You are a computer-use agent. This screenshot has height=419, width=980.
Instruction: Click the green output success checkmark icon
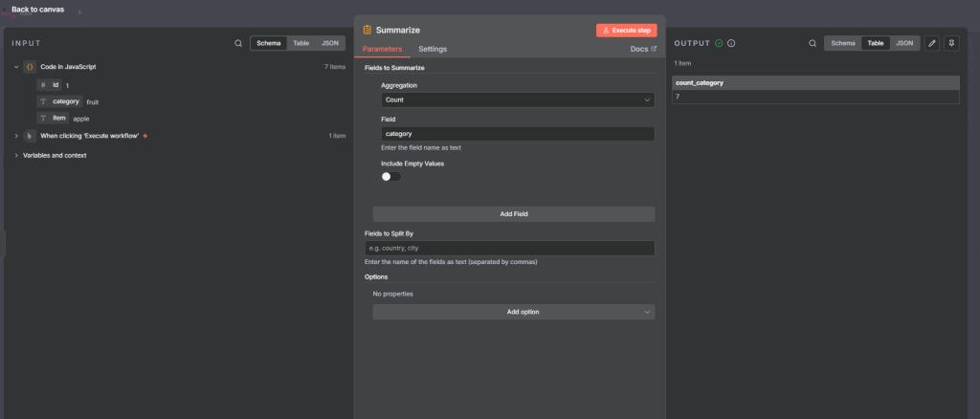719,43
